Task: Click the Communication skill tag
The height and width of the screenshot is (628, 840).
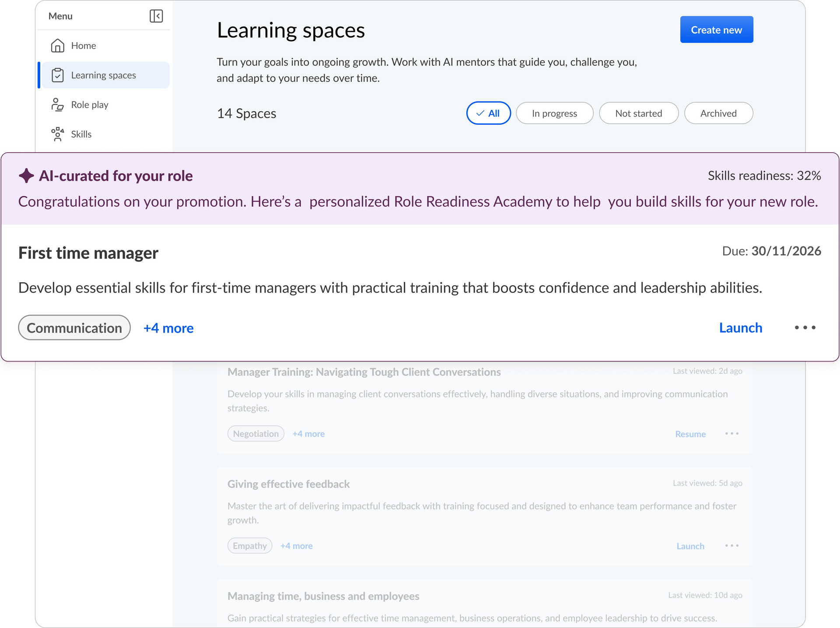Action: pyautogui.click(x=74, y=327)
